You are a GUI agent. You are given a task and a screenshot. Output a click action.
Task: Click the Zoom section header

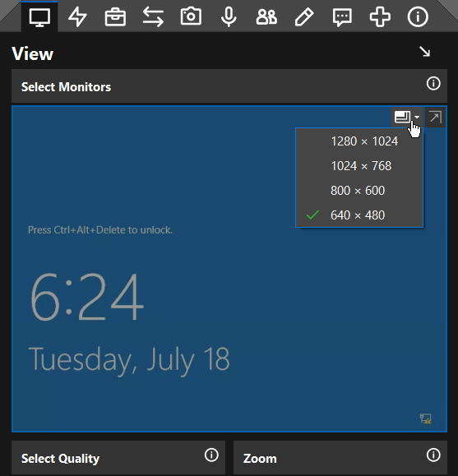[x=340, y=458]
